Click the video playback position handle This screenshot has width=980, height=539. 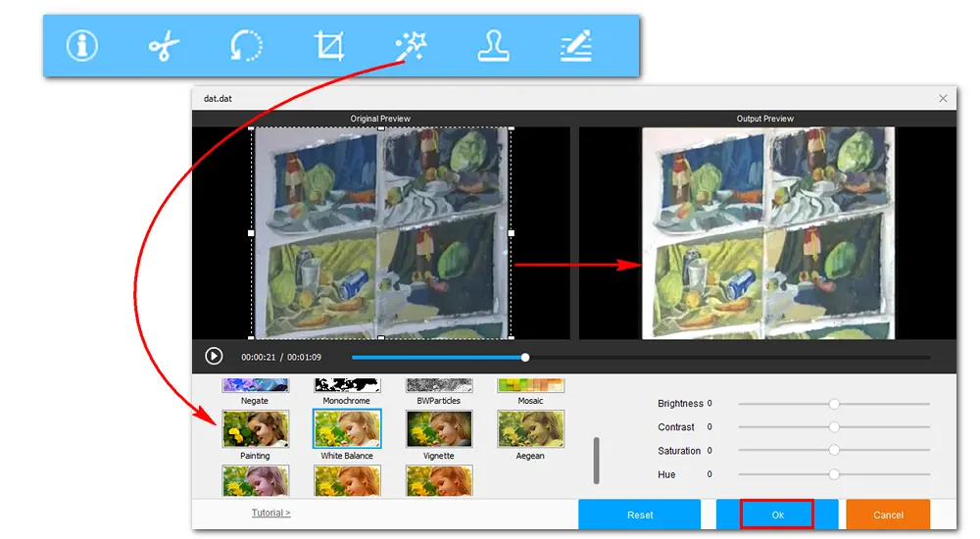pos(525,357)
